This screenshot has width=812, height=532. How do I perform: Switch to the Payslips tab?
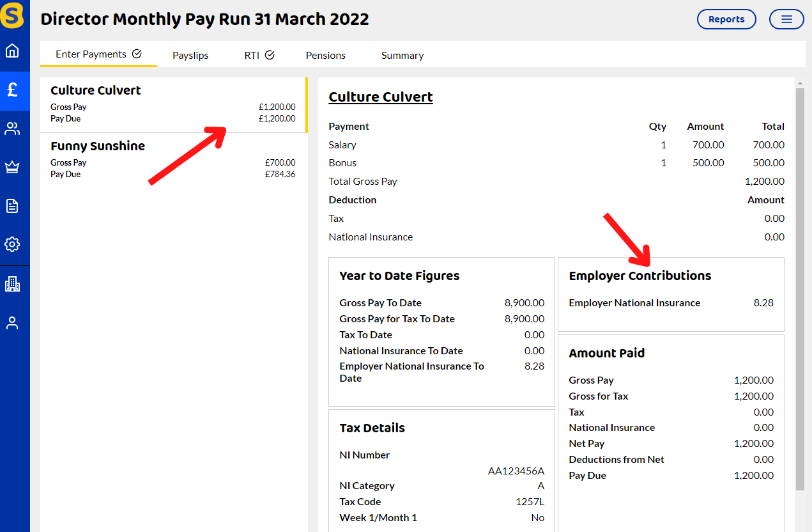click(x=190, y=55)
